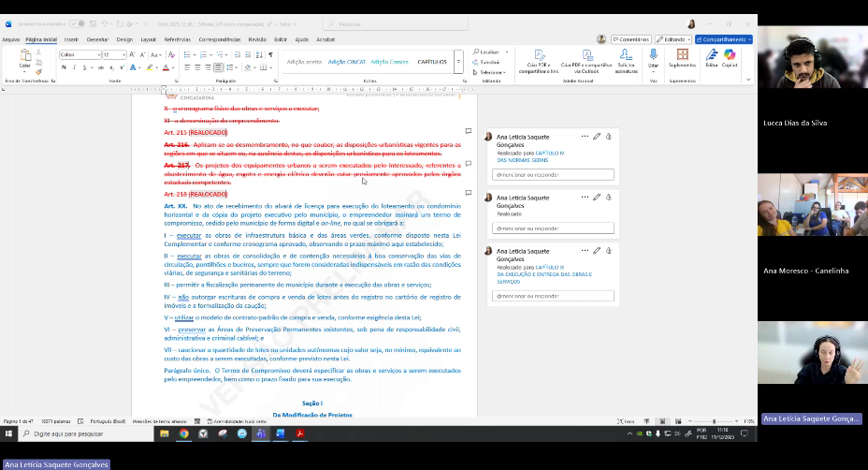The image size is (868, 470).
Task: Open the Referências ribbon tab
Action: [178, 40]
